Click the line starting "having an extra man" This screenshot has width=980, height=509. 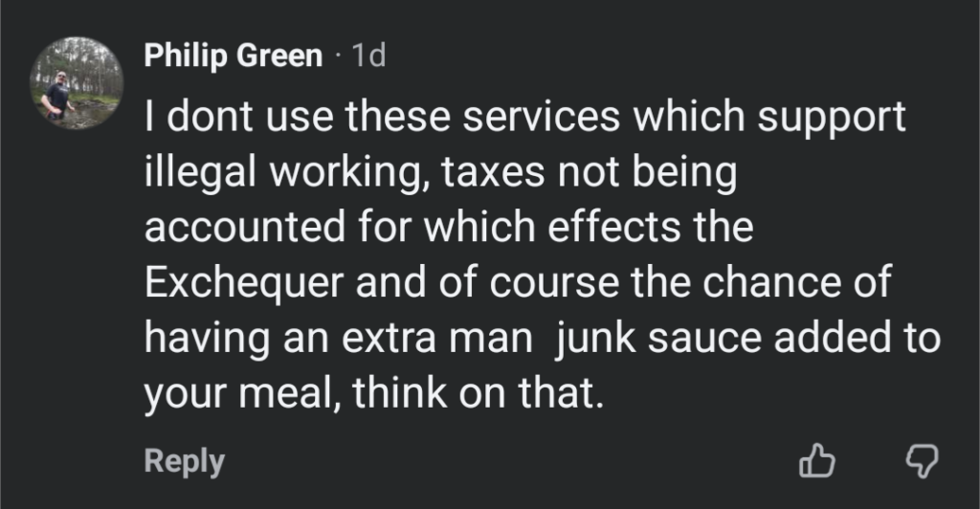click(x=541, y=340)
